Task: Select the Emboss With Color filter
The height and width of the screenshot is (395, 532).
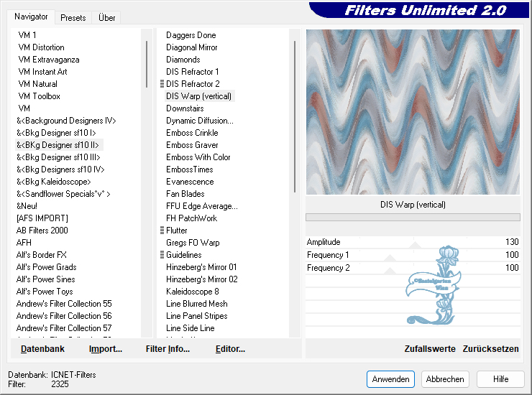Action: (x=198, y=157)
